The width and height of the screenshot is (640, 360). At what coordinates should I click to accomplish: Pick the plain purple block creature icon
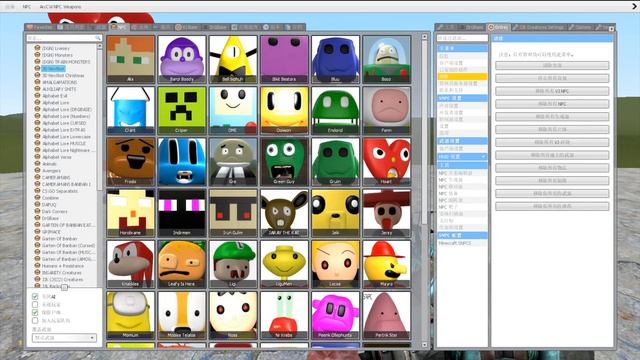(x=284, y=60)
